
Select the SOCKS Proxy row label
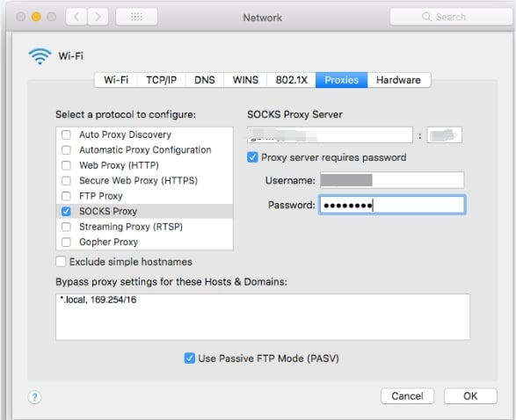click(108, 211)
